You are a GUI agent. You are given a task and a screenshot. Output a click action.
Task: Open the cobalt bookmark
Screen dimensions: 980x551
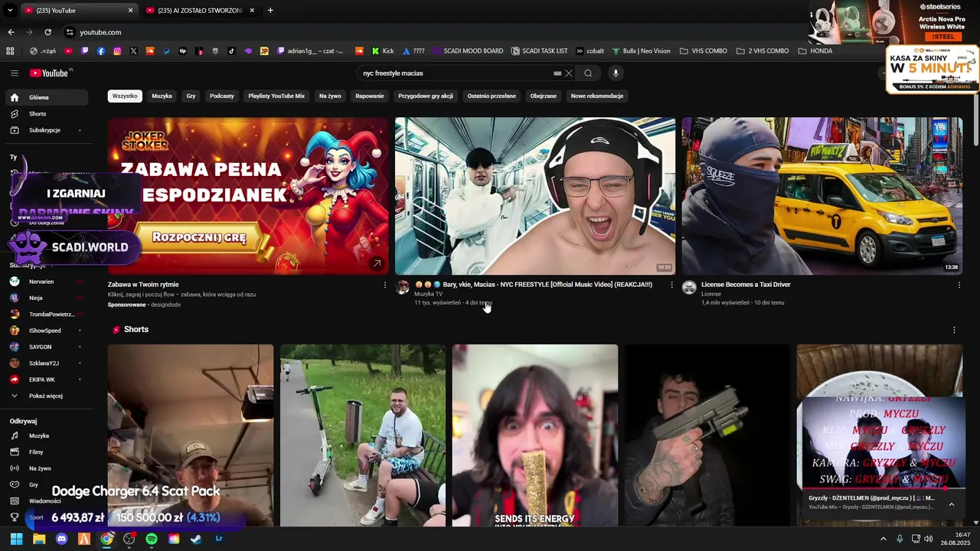590,51
